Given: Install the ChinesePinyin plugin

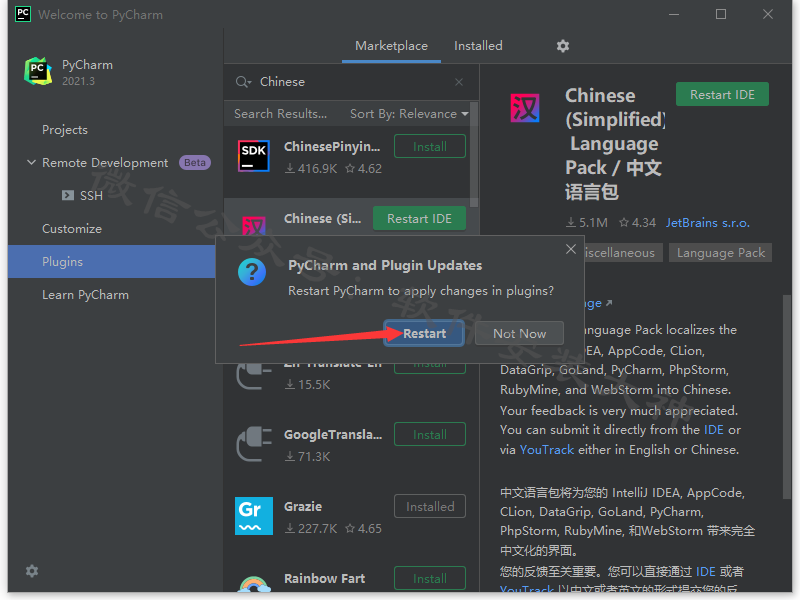Looking at the screenshot, I should click(x=430, y=146).
